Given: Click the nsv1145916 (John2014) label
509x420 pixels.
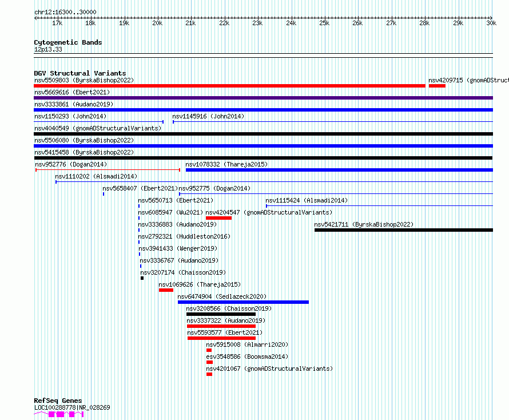Looking at the screenshot, I should [x=208, y=116].
